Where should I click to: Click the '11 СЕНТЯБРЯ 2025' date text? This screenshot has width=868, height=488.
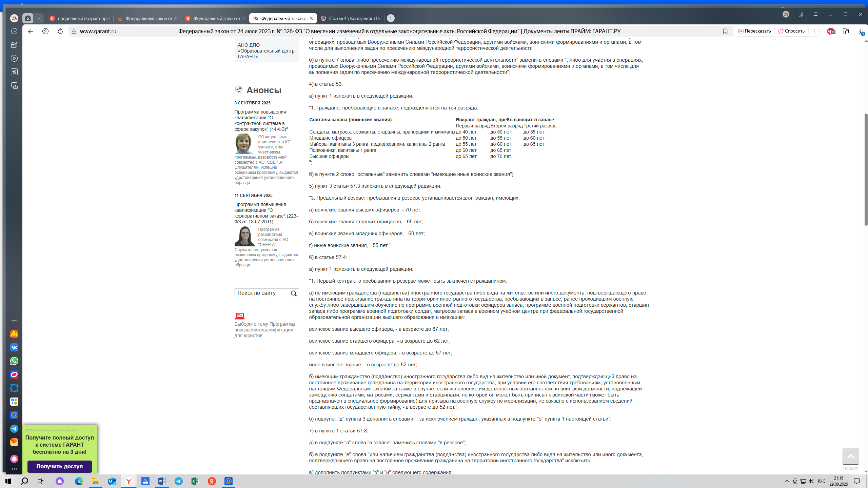[x=253, y=196]
